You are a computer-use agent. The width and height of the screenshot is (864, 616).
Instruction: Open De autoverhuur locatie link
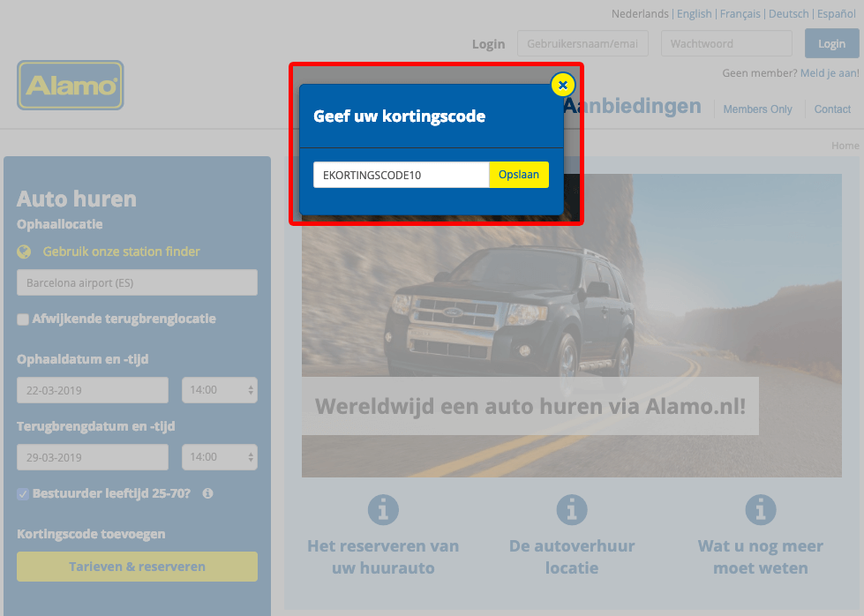pos(572,557)
